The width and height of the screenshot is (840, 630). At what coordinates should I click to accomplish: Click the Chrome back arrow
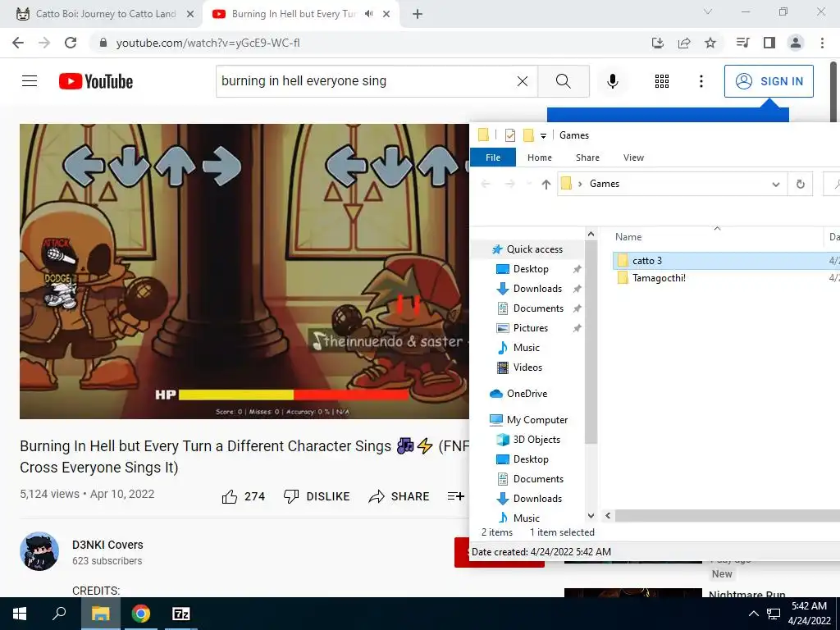pyautogui.click(x=18, y=43)
